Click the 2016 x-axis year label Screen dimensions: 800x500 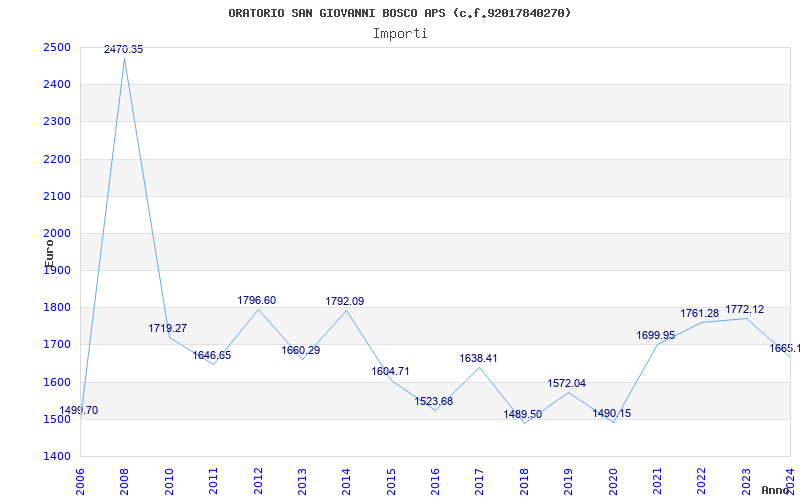tap(435, 482)
